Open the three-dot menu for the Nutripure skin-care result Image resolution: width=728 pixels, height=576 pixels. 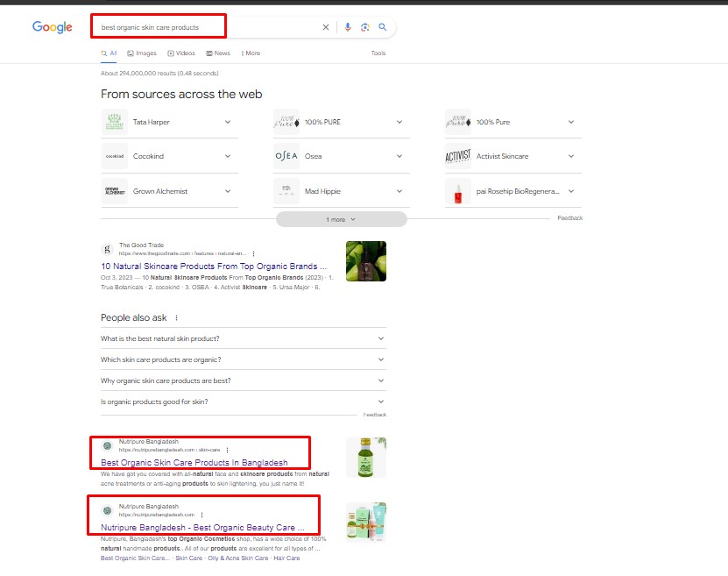click(227, 450)
